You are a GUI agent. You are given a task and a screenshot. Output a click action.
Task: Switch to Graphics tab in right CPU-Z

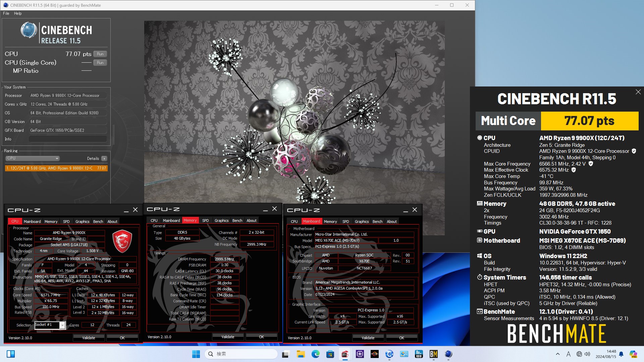[x=362, y=222]
